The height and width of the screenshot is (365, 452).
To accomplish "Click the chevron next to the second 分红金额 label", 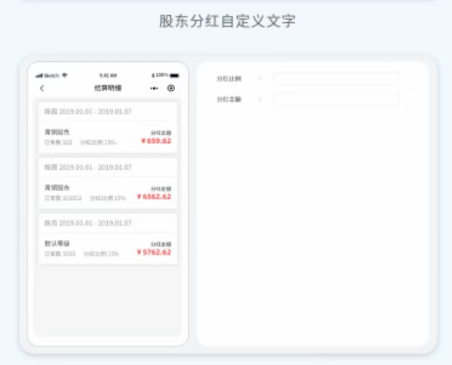I will pos(260,99).
